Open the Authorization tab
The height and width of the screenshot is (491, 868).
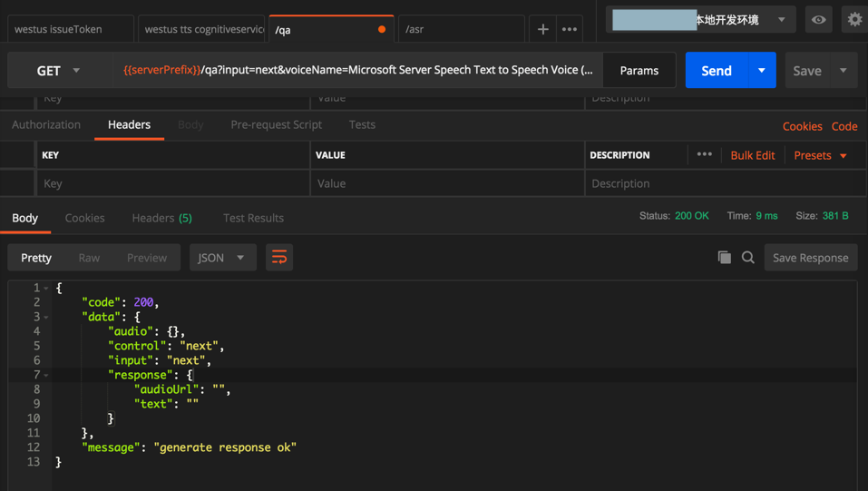coord(46,124)
